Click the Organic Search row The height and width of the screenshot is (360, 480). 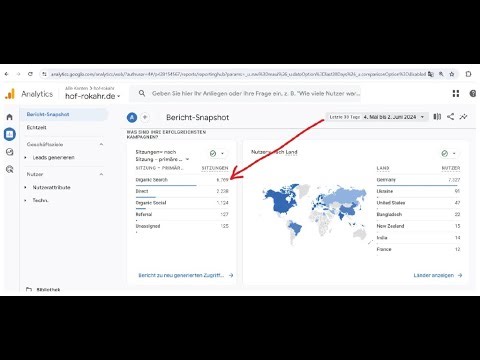[x=182, y=180]
